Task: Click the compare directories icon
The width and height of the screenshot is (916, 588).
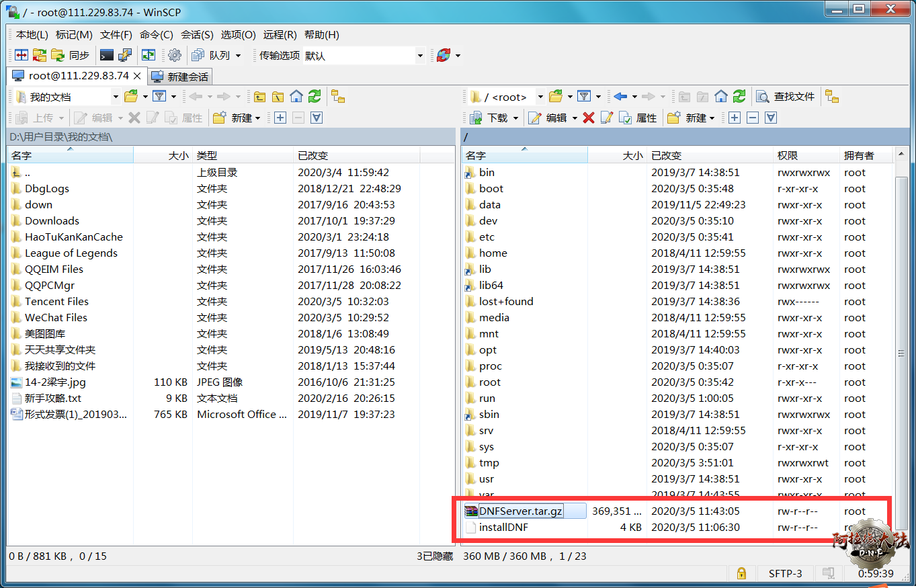Action: tap(22, 55)
